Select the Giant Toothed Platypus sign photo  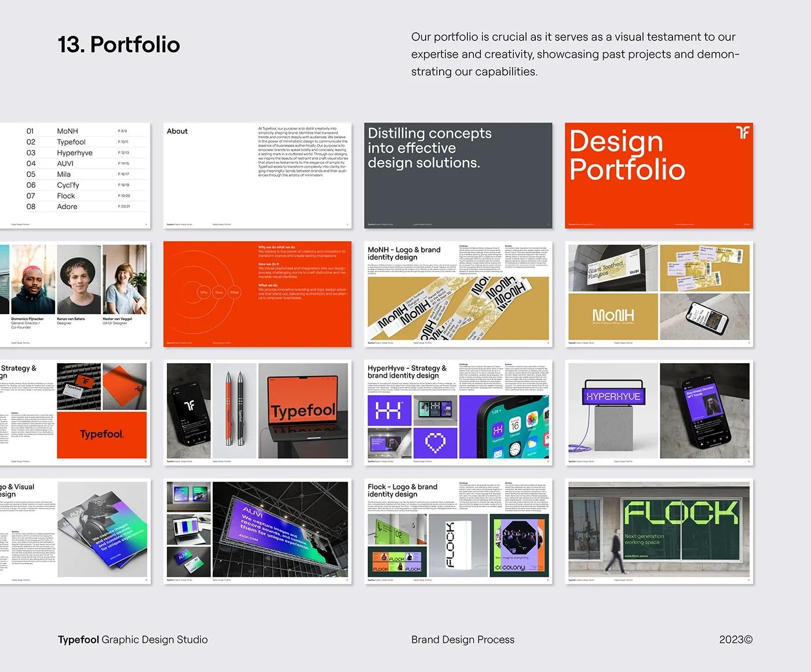tap(613, 268)
